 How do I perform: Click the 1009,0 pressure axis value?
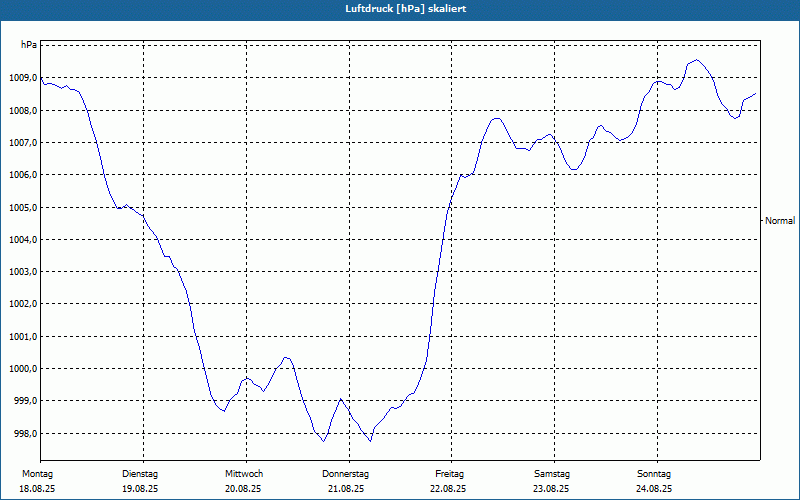tap(23, 78)
